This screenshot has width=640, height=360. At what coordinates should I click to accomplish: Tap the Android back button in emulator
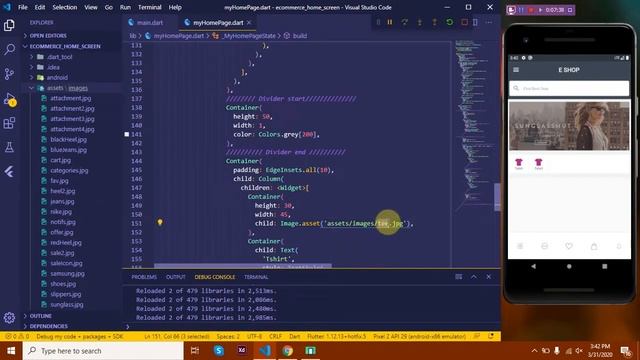(x=533, y=266)
